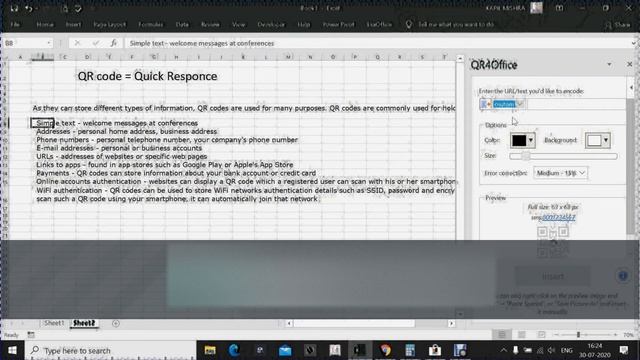
Task: Select the 'Addresses - personal home address' row
Action: click(x=127, y=131)
